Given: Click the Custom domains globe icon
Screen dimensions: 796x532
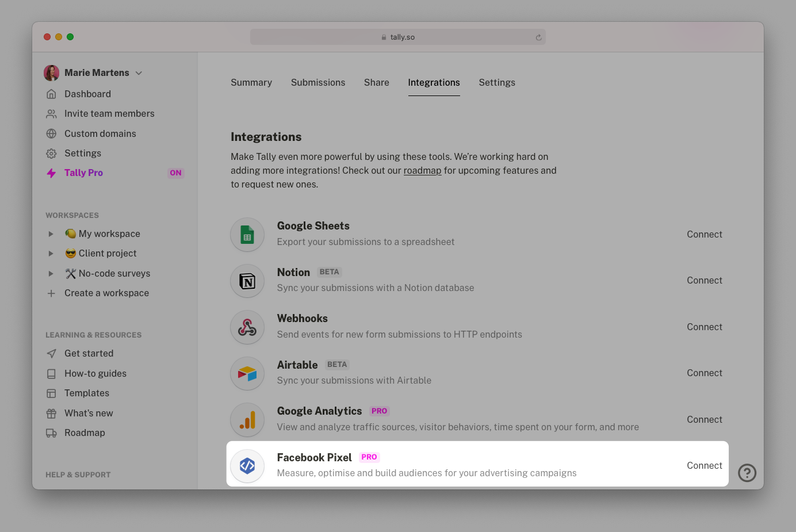Looking at the screenshot, I should [x=51, y=133].
